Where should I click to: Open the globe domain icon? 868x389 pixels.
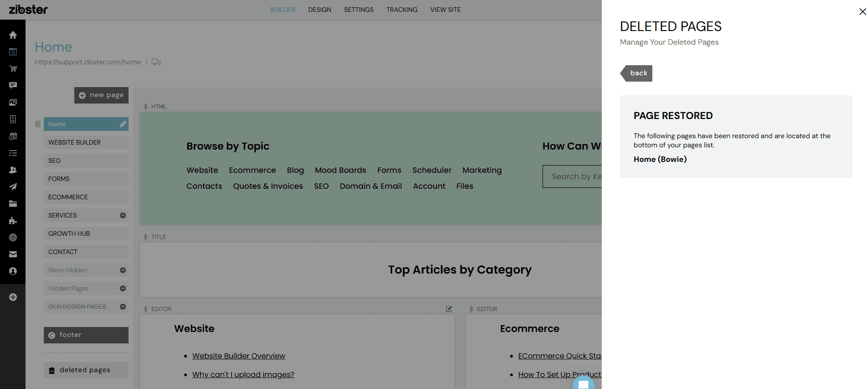click(13, 238)
